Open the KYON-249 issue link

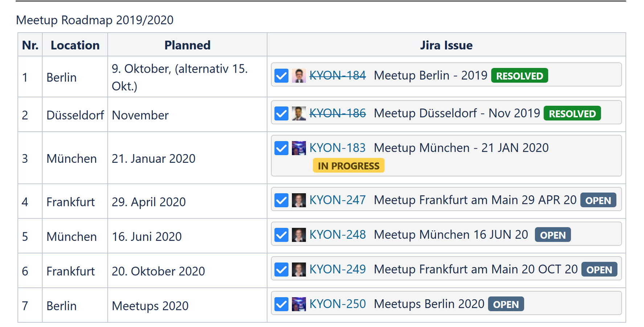click(x=338, y=270)
